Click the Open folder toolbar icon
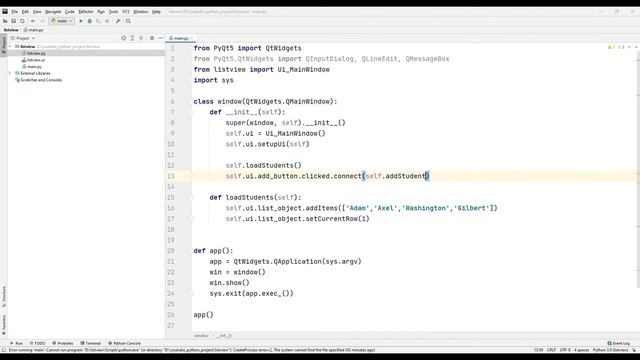 [x=5, y=21]
